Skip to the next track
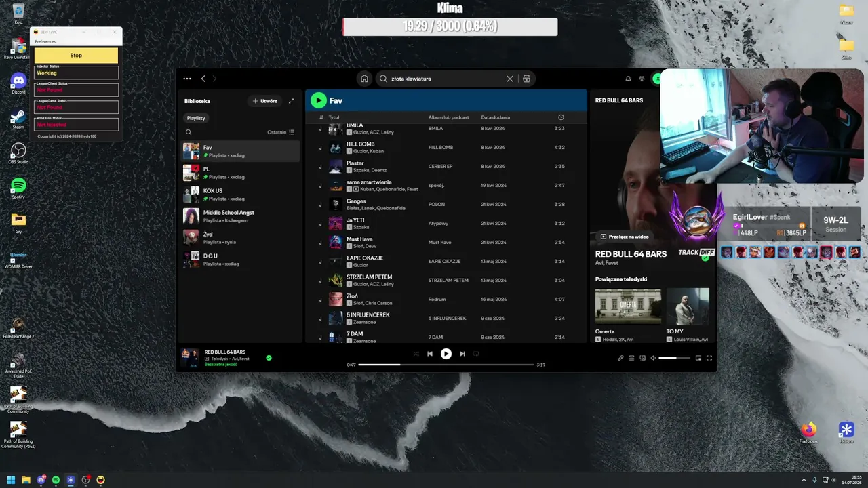 point(462,354)
